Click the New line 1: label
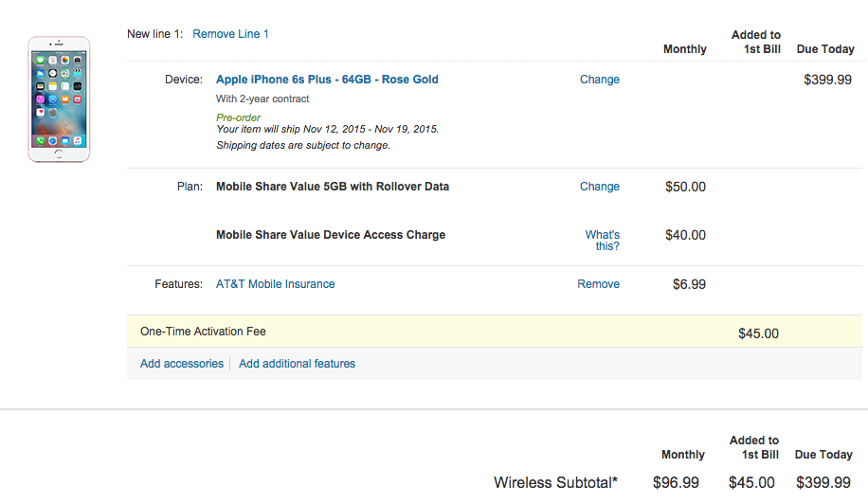Viewport: 868px width, 504px height. click(155, 34)
